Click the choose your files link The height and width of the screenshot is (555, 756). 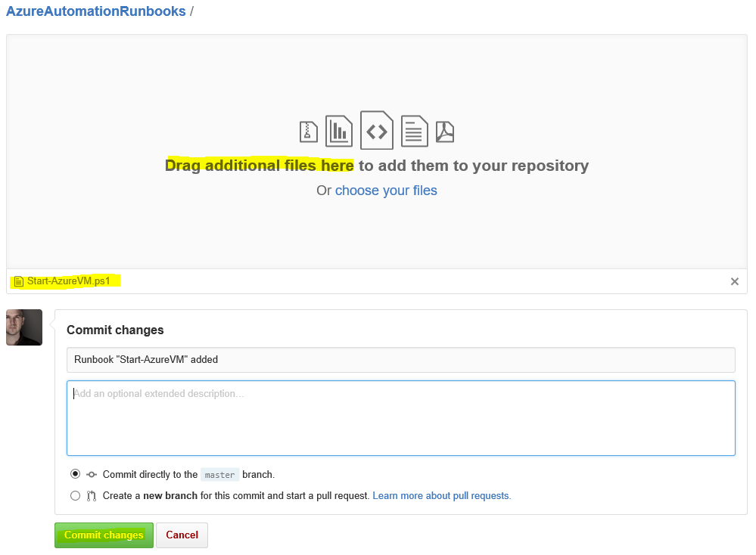[386, 191]
